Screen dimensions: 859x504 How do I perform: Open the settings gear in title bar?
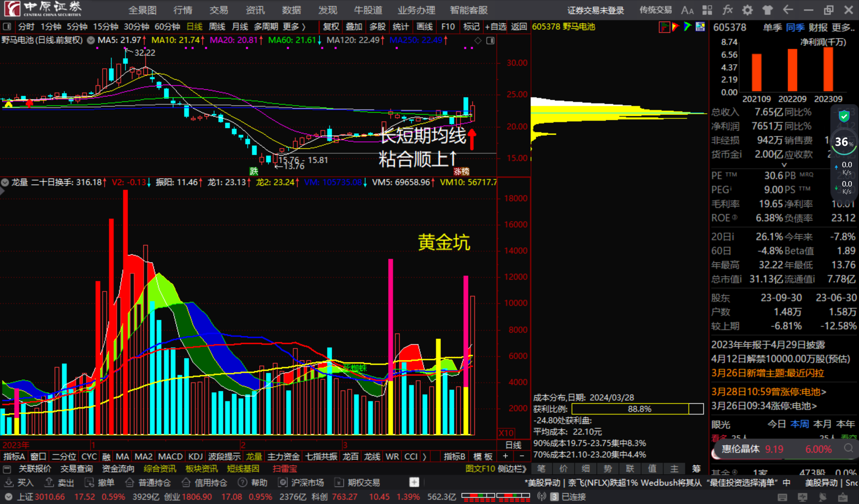click(747, 10)
